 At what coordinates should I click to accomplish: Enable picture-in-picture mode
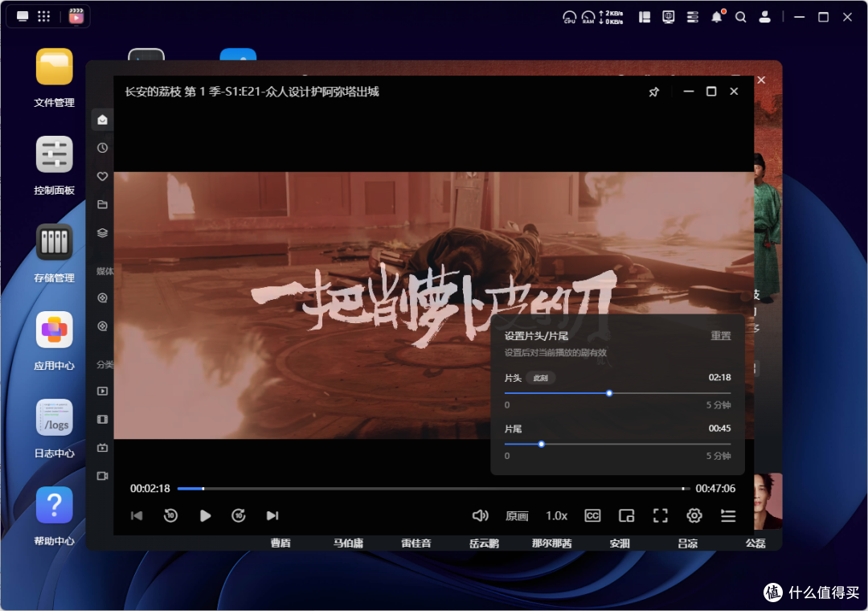coord(626,515)
